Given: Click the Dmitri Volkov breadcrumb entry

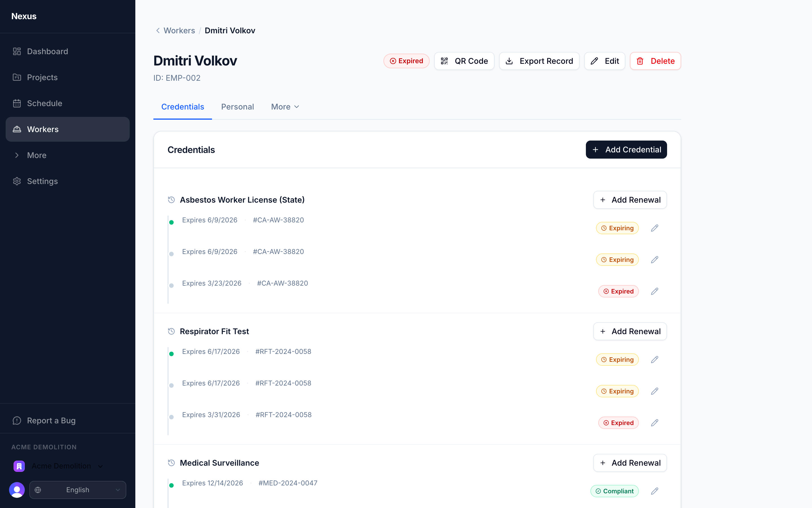Looking at the screenshot, I should tap(230, 30).
